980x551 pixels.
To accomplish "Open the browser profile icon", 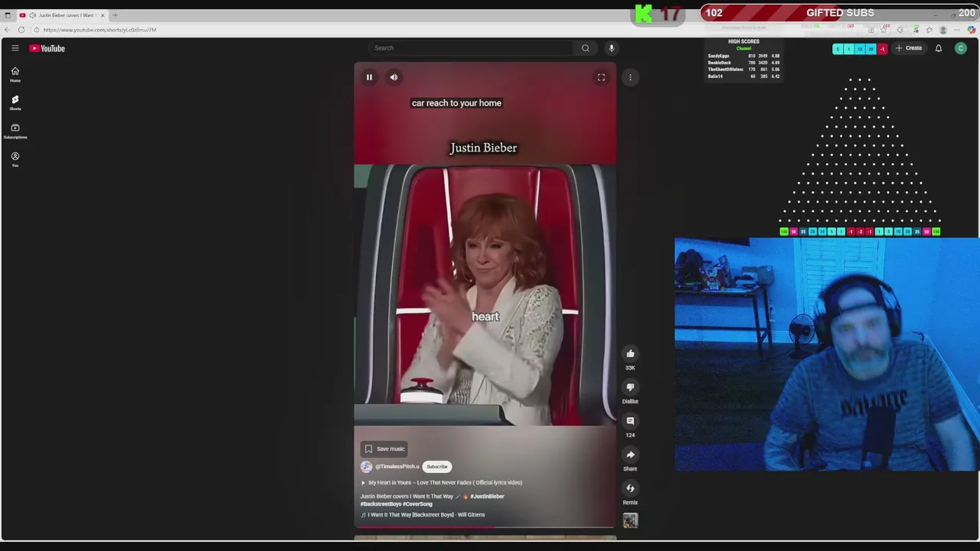I will [943, 30].
